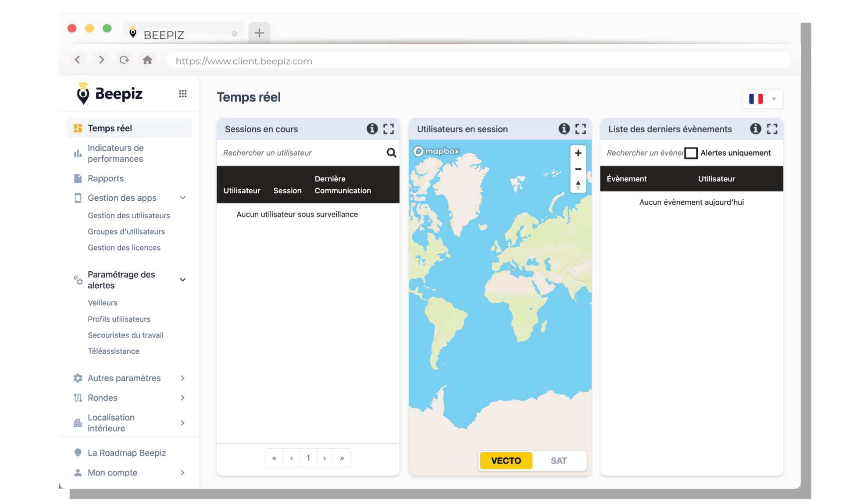Viewport: 842px width, 504px height.
Task: Click the user search magnifier icon
Action: pos(391,153)
